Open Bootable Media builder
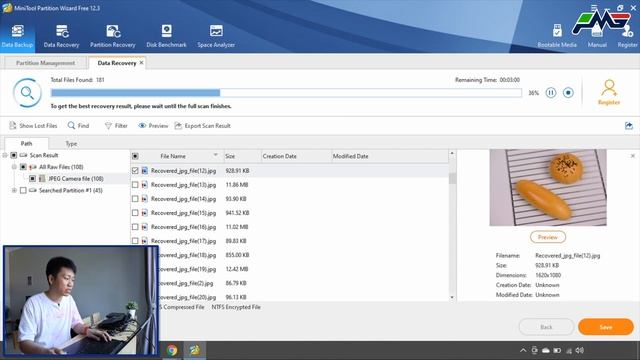The height and width of the screenshot is (360, 640). 557,36
